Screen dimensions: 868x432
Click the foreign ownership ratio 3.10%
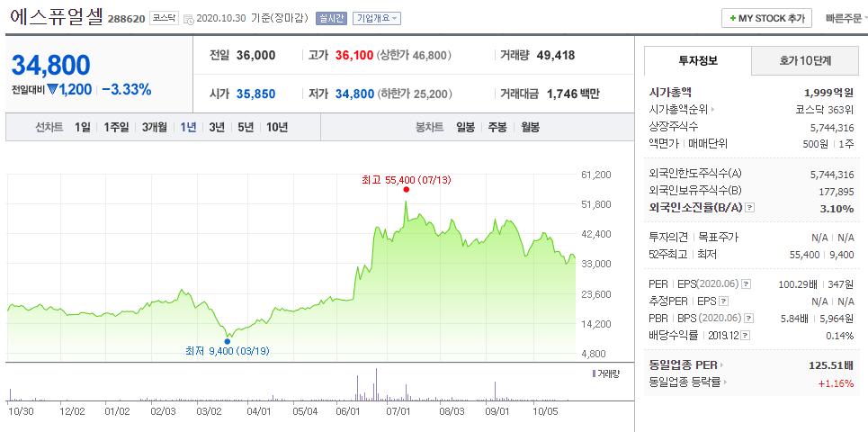(839, 208)
